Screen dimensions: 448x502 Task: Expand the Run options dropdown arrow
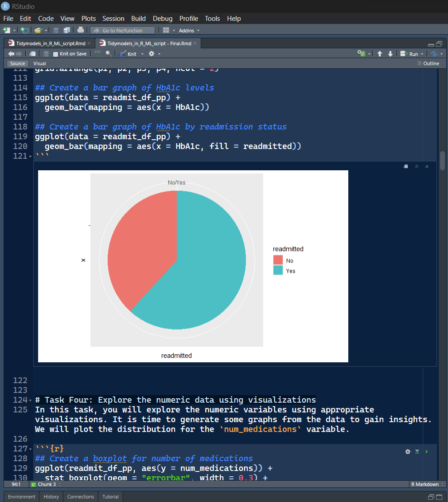tap(422, 54)
